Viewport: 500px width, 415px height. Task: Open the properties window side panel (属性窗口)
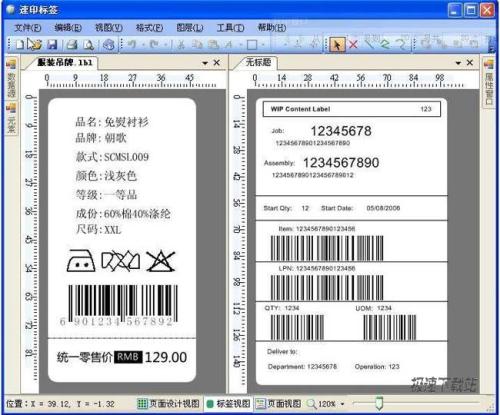click(489, 83)
